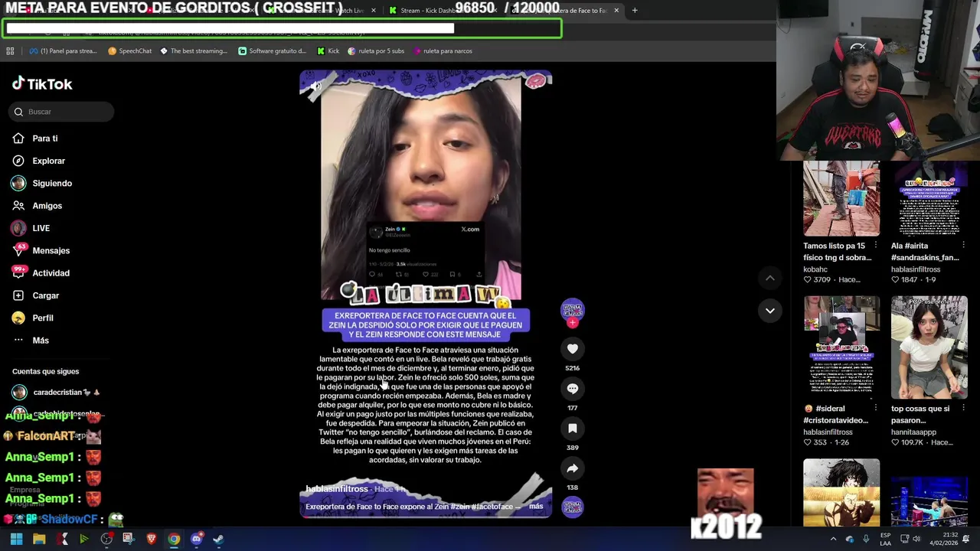
Task: Open 'ruleta por 5 subs' bookmark
Action: coord(376,51)
